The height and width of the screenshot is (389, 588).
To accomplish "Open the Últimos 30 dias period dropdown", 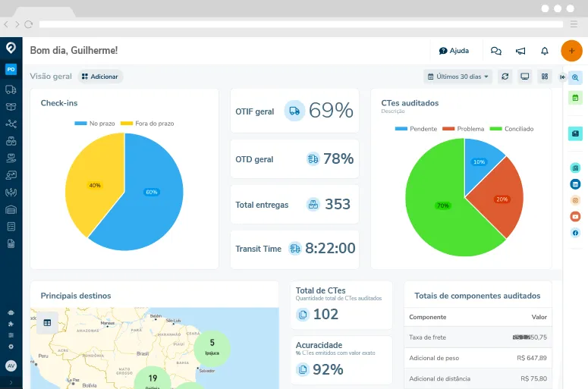I will pyautogui.click(x=458, y=77).
